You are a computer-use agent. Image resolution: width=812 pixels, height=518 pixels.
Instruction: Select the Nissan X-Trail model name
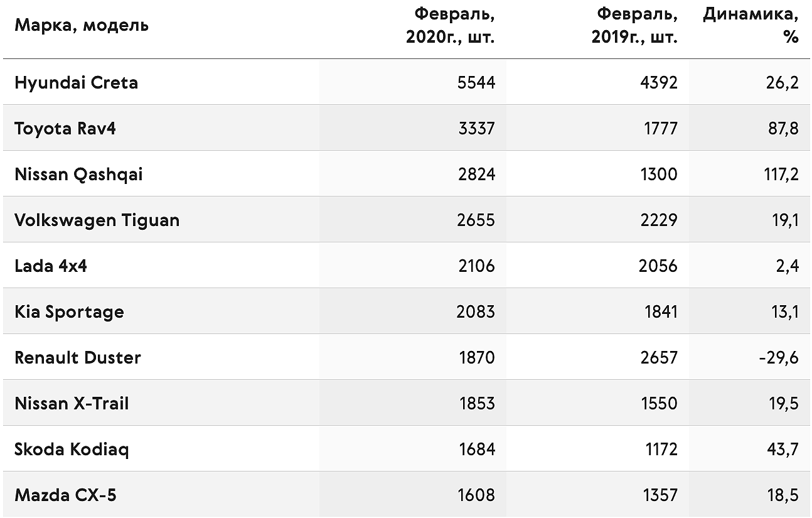click(72, 403)
